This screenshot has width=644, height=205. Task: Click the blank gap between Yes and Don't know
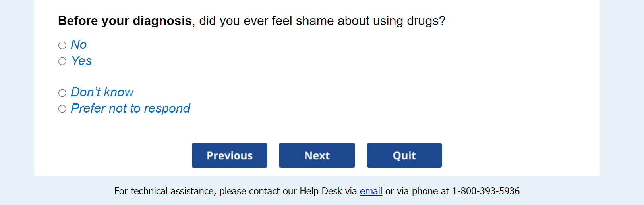point(159,77)
